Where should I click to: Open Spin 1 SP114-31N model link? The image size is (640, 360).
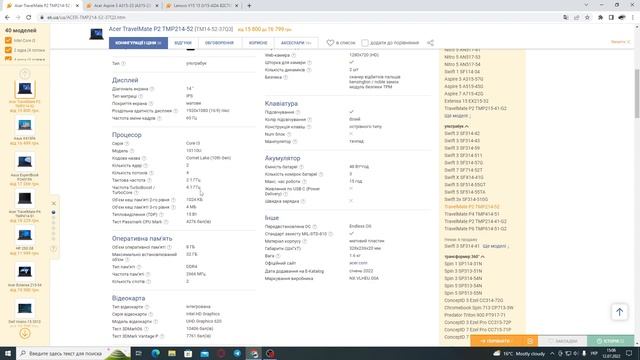[x=463, y=264]
